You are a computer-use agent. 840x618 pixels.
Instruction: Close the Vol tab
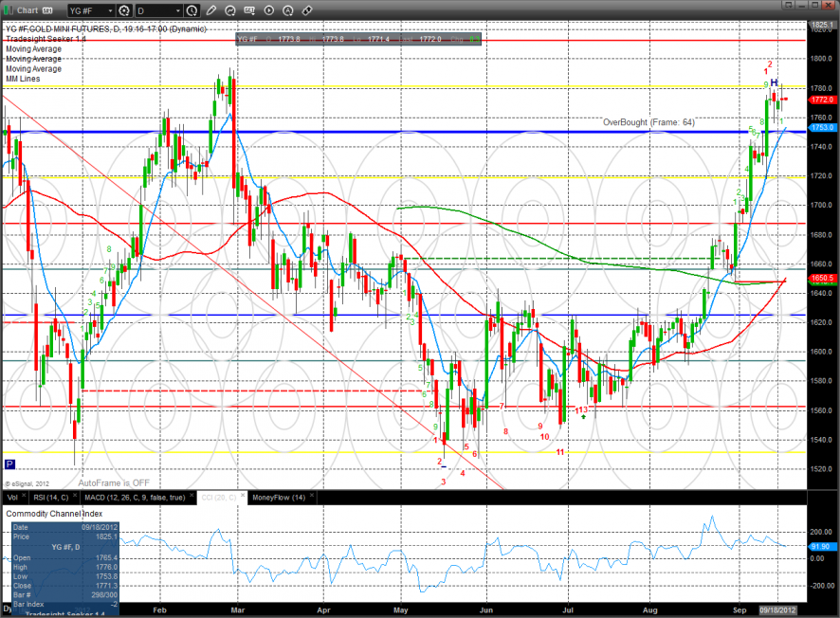(x=24, y=496)
